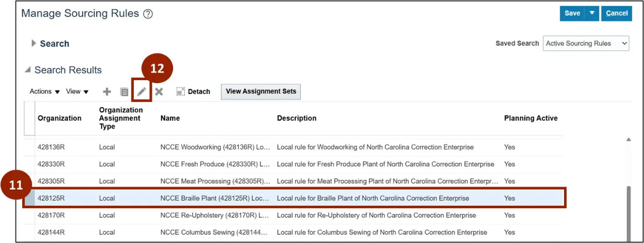Select the 428330R organization cell
The image size is (644, 243).
click(x=51, y=164)
